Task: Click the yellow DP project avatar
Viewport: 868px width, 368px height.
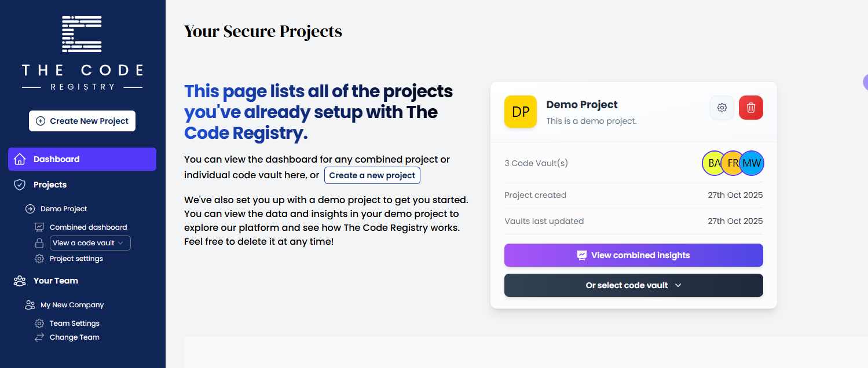Action: (x=521, y=112)
